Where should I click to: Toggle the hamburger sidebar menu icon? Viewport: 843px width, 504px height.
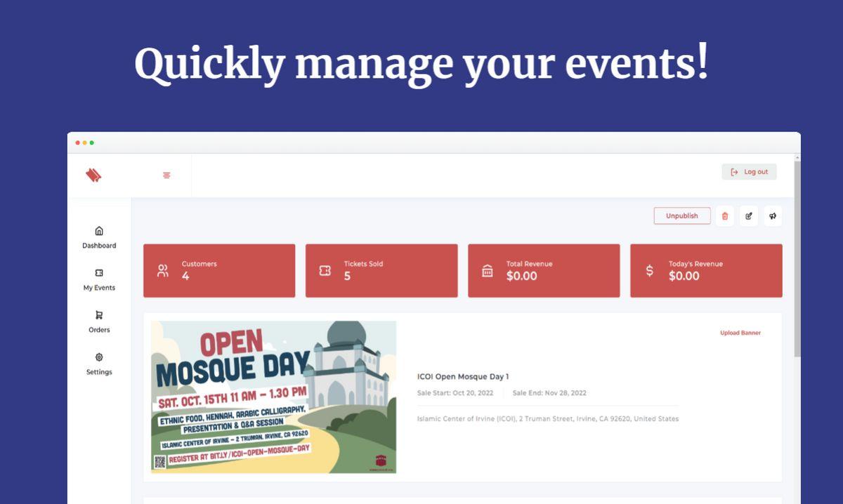(166, 175)
